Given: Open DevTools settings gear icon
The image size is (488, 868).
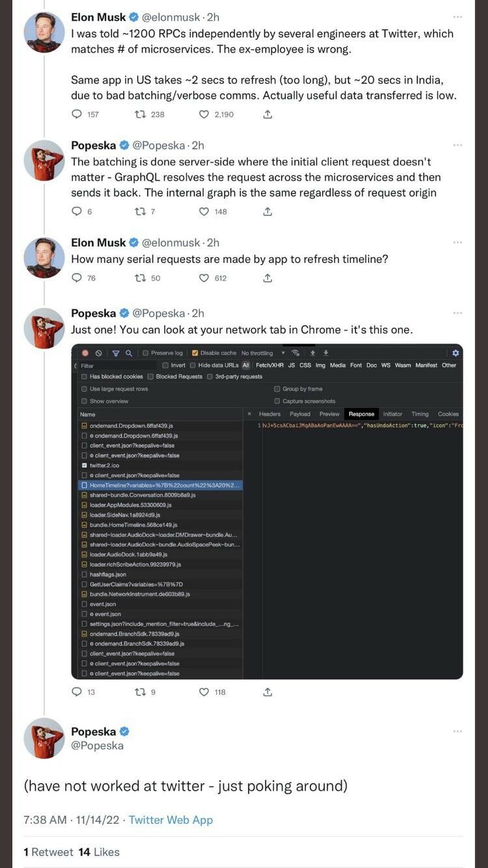Looking at the screenshot, I should pos(455,353).
